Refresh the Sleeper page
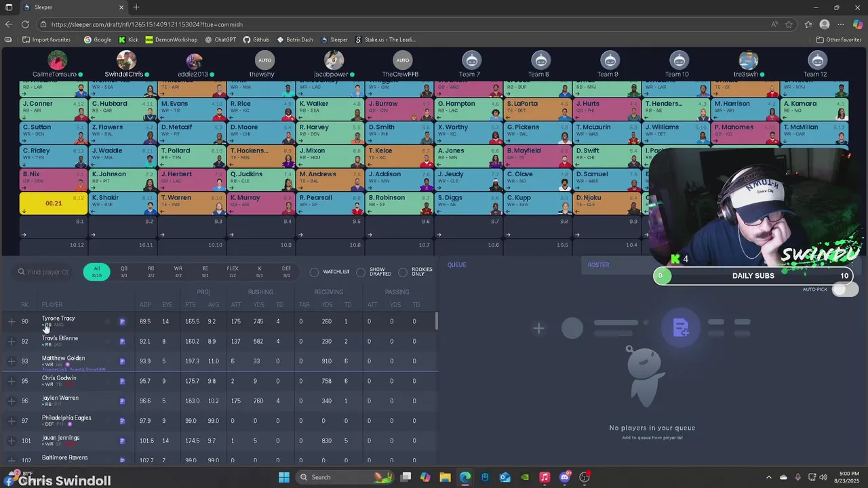This screenshot has height=488, width=868. click(25, 24)
